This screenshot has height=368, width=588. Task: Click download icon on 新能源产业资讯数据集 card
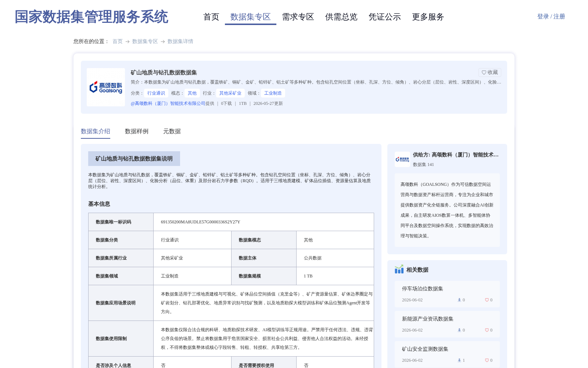click(459, 330)
